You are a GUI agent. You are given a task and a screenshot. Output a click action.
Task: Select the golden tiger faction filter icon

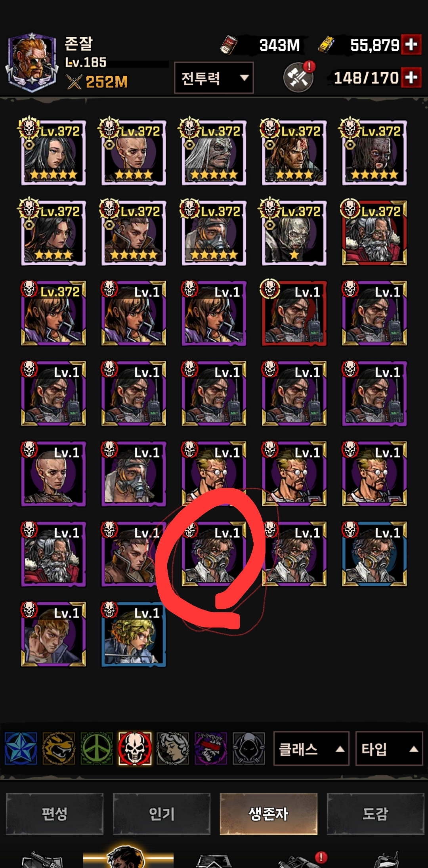pos(59,748)
